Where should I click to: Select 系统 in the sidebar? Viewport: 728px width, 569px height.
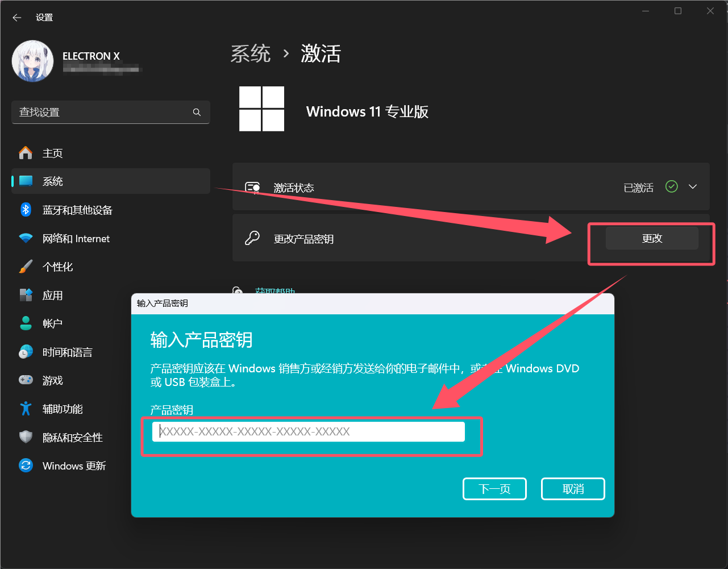pos(53,181)
